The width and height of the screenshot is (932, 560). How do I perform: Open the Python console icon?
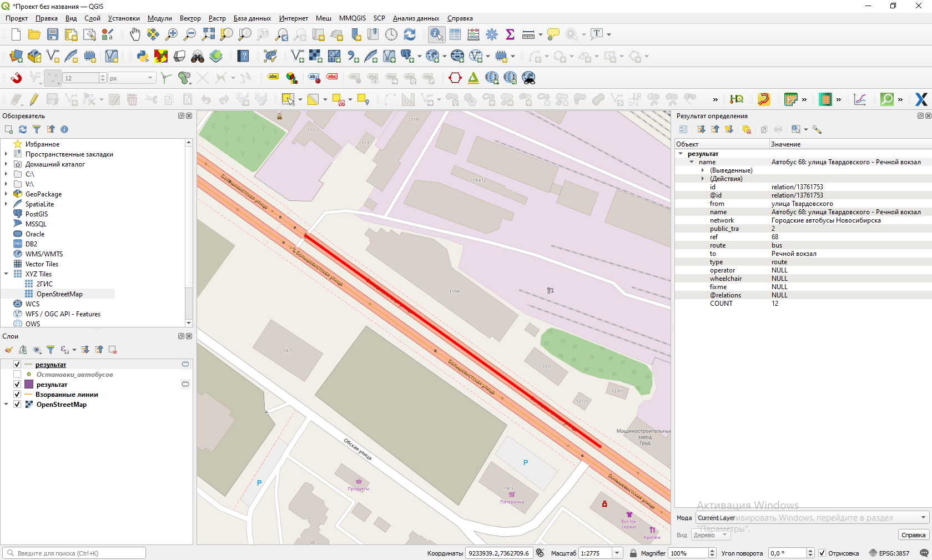click(x=143, y=56)
